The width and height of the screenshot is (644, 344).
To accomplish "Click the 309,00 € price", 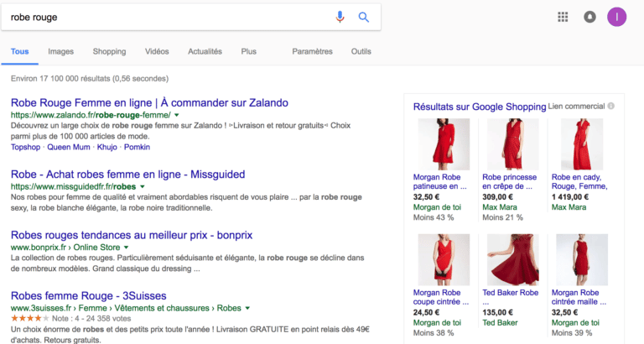I will 498,197.
